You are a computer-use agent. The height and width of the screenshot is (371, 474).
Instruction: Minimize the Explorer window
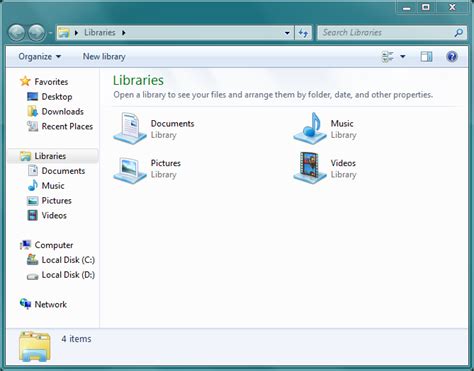point(407,7)
